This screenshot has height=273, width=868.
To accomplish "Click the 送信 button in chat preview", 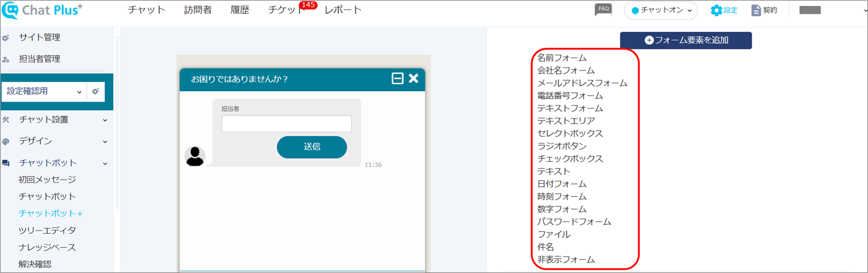I will 312,147.
